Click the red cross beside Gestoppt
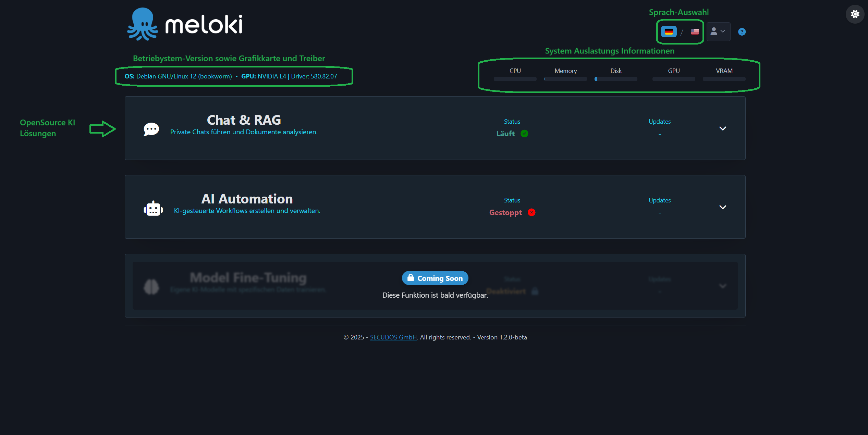 [531, 212]
